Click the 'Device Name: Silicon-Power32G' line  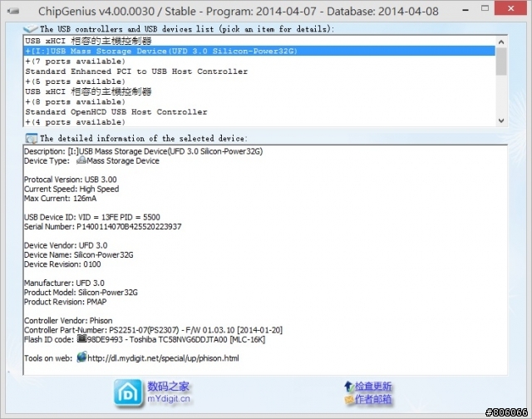tap(79, 254)
